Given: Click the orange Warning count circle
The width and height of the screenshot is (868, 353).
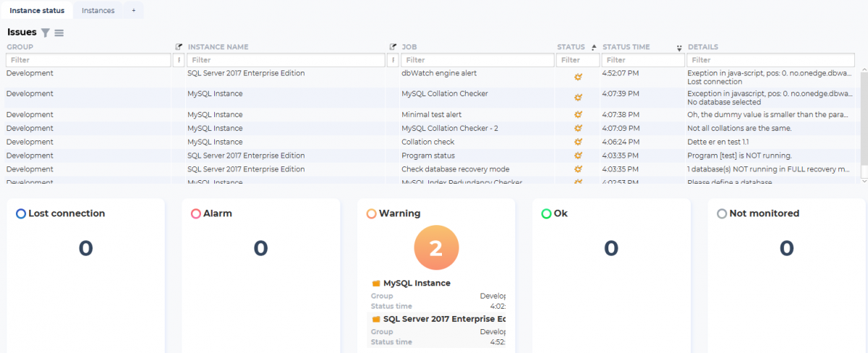Looking at the screenshot, I should coord(435,247).
